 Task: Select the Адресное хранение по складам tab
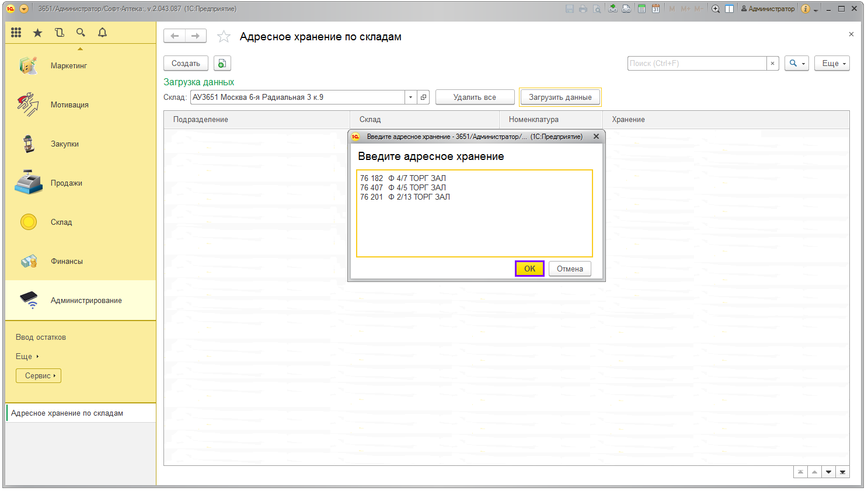point(67,413)
